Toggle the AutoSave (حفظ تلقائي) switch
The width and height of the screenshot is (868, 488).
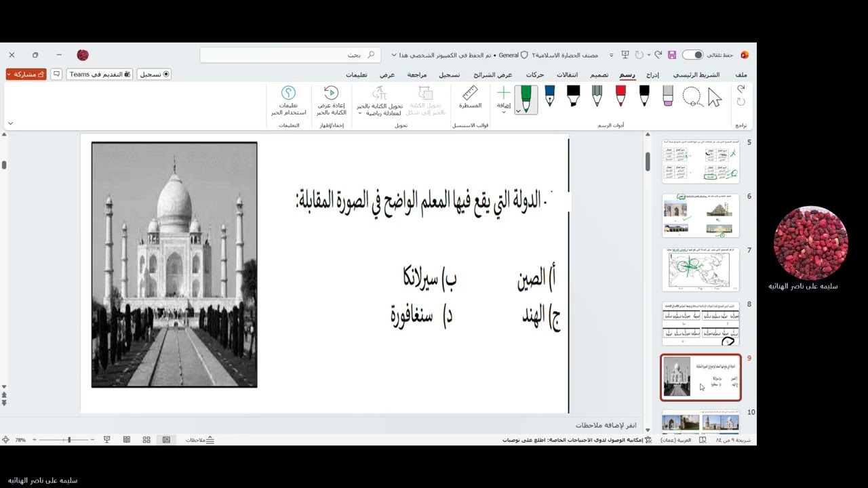pos(692,55)
